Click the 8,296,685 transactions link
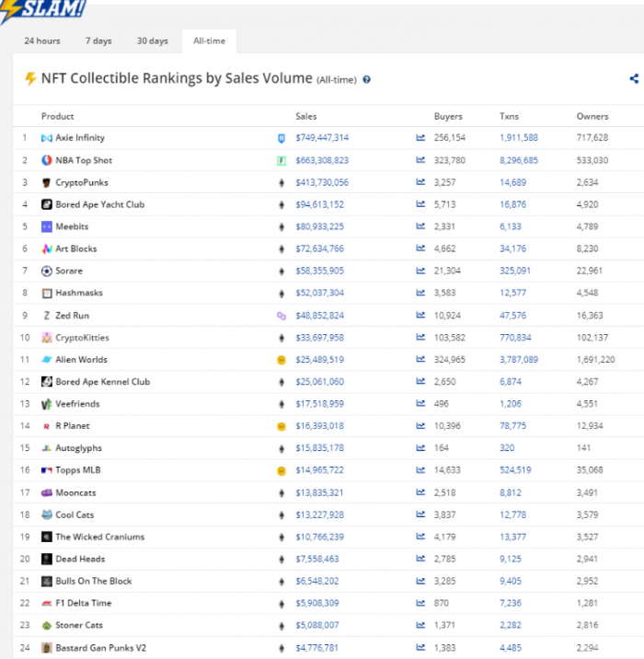This screenshot has height=659, width=644. pyautogui.click(x=519, y=160)
